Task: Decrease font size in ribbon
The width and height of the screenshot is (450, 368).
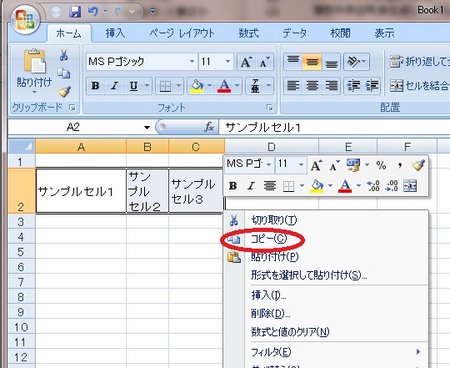Action: (x=265, y=62)
